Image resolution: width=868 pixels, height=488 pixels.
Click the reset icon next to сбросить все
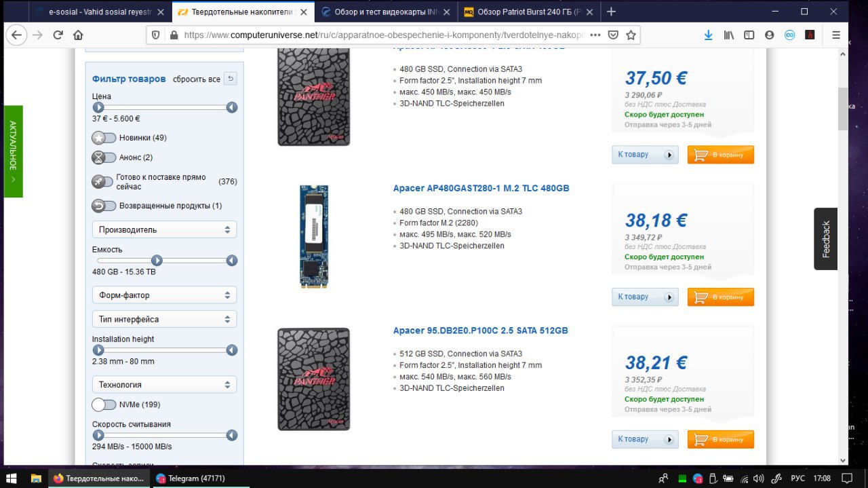click(x=231, y=79)
